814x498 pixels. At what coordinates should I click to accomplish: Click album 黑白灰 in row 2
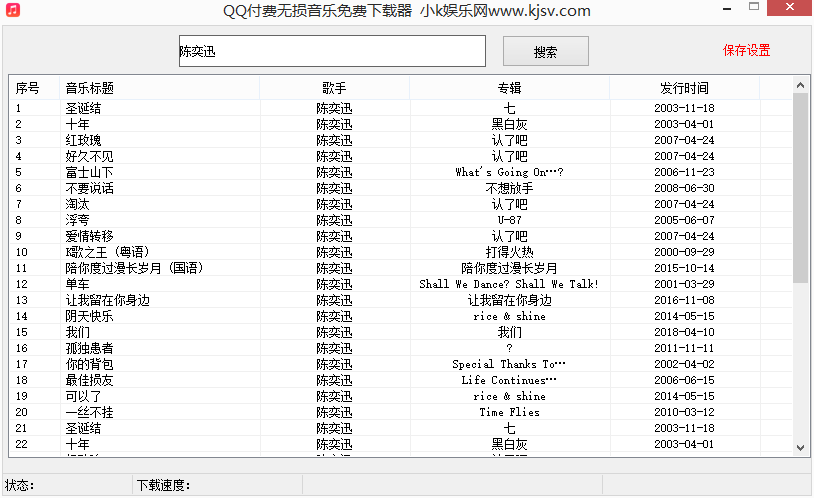(509, 125)
